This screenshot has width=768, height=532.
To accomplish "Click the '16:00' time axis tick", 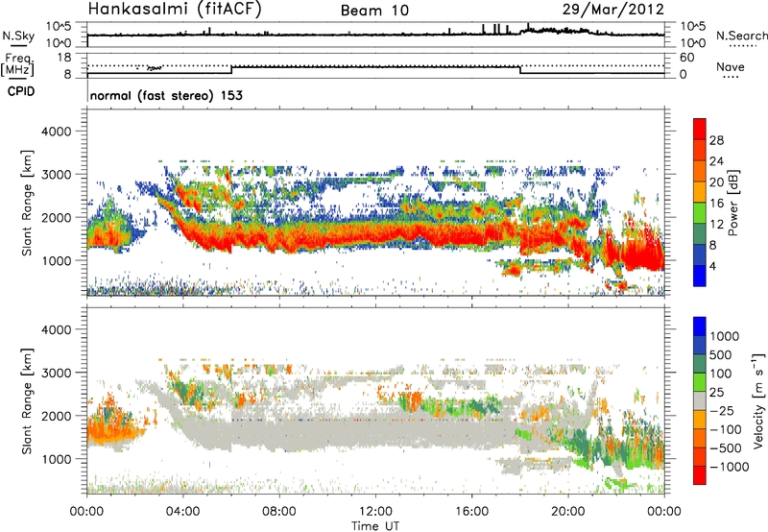I will click(x=471, y=512).
